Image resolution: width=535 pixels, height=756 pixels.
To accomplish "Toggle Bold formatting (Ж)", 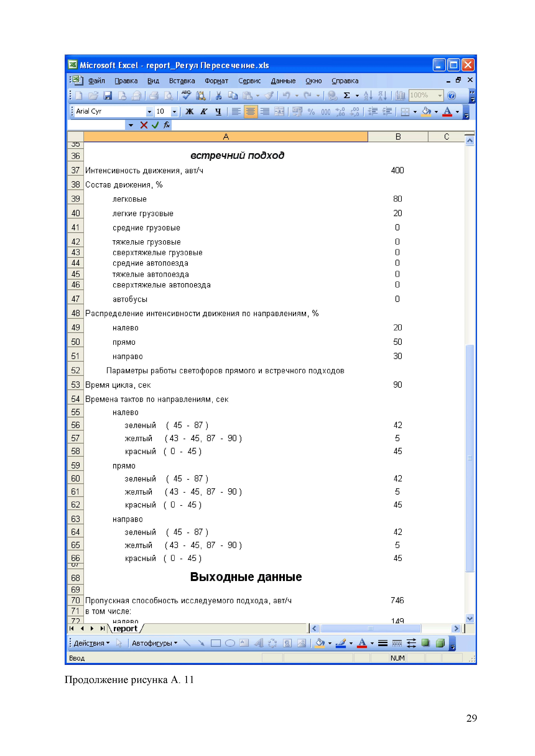I will pyautogui.click(x=189, y=112).
